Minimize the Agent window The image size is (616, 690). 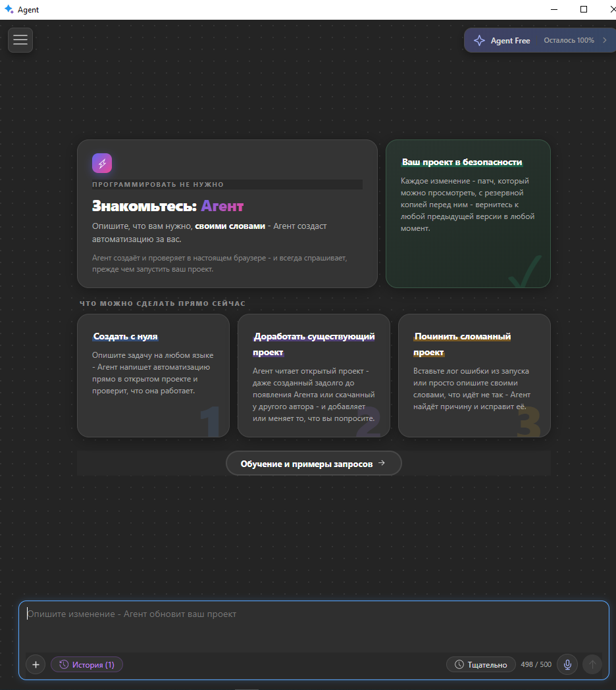[x=554, y=9]
